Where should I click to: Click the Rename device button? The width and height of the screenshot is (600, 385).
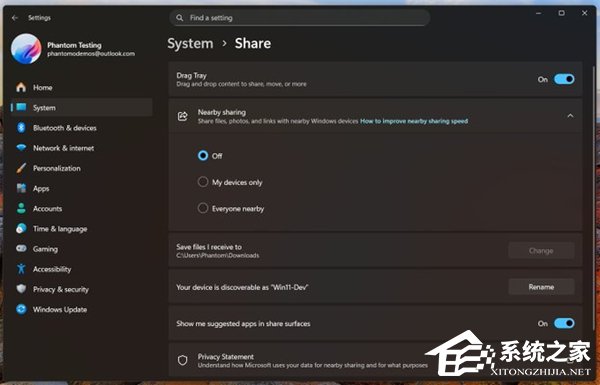pyautogui.click(x=541, y=287)
